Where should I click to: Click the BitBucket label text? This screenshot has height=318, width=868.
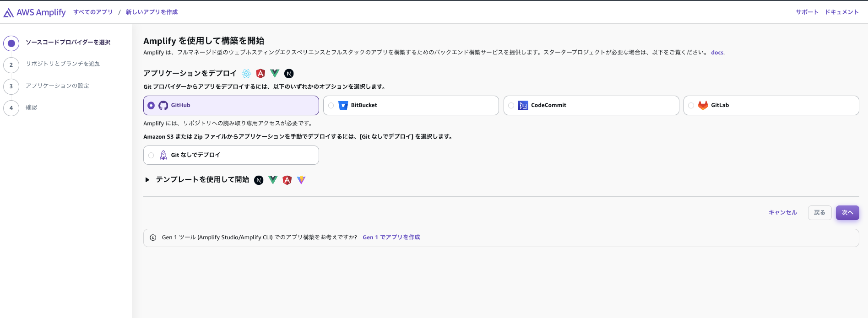point(364,105)
